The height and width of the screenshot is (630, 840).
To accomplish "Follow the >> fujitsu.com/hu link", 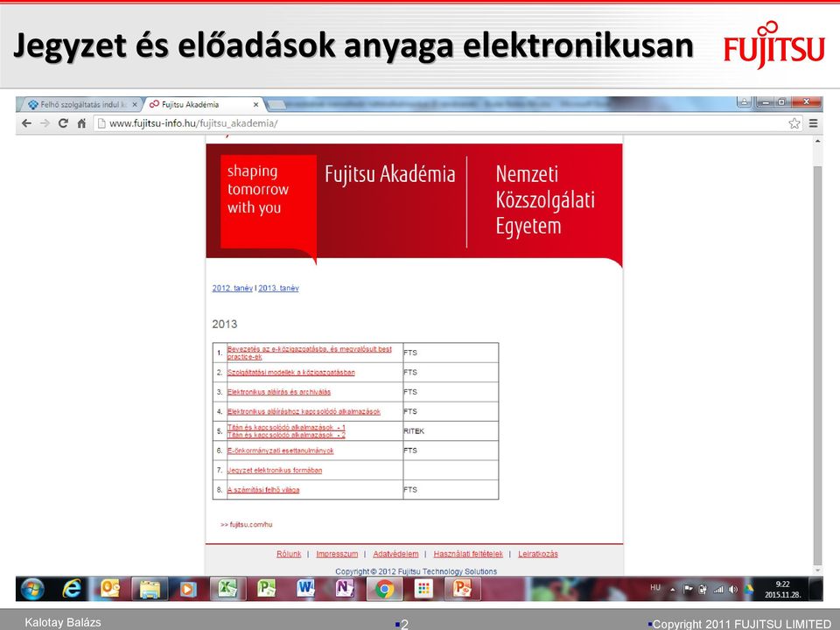I will point(246,524).
